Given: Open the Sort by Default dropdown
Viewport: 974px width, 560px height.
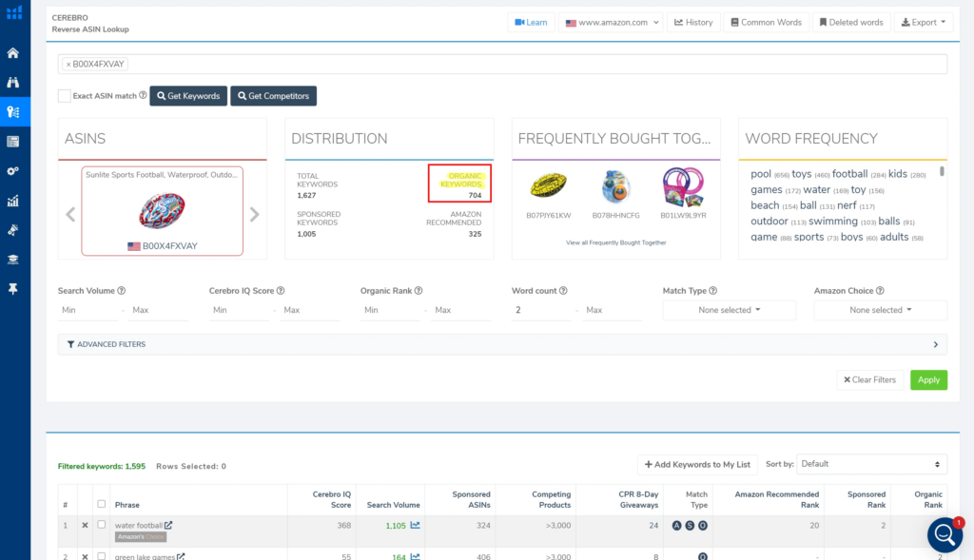Looking at the screenshot, I should click(x=871, y=464).
